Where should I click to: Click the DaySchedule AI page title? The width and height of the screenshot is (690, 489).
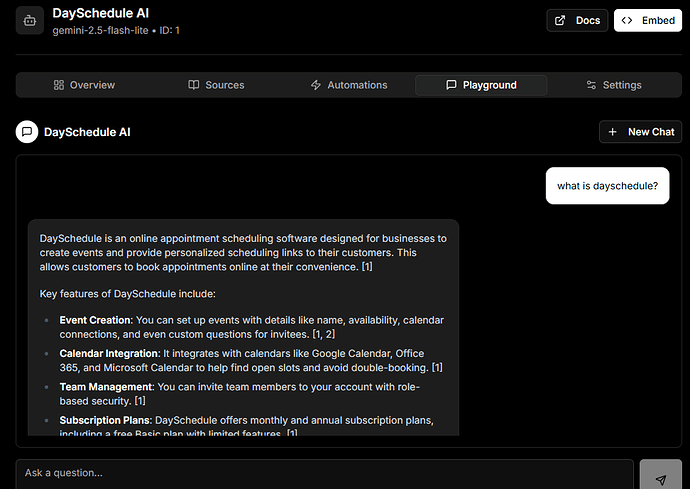pos(100,13)
